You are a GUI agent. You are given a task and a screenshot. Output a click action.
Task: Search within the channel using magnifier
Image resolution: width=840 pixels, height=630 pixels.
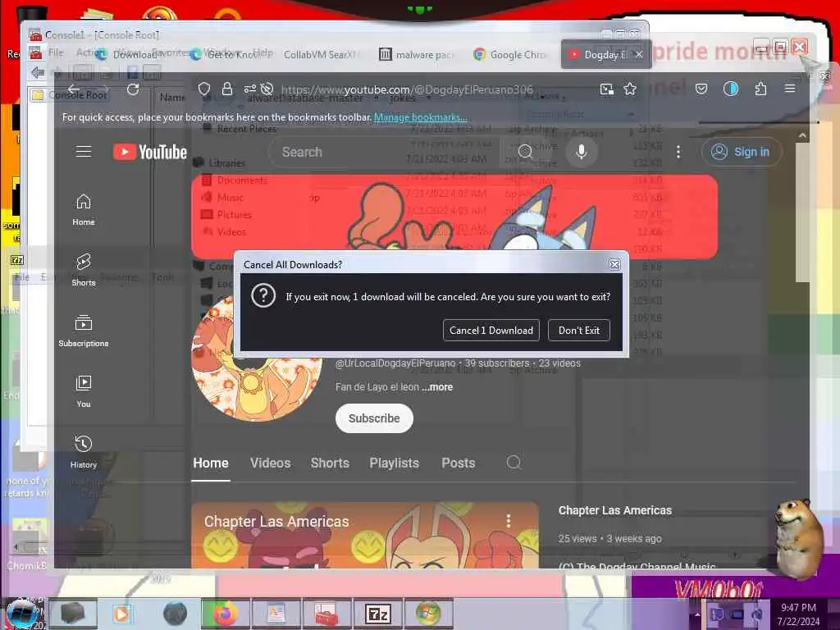coord(514,463)
